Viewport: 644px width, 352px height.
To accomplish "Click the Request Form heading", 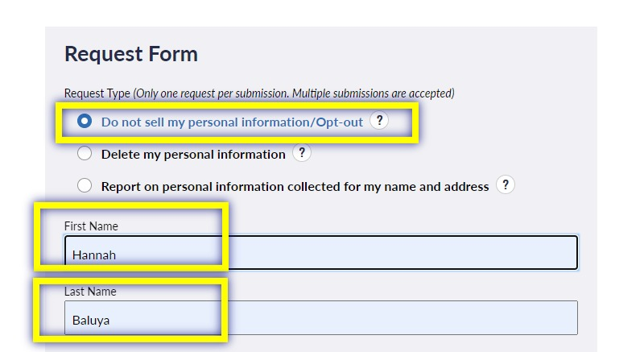I will point(131,54).
